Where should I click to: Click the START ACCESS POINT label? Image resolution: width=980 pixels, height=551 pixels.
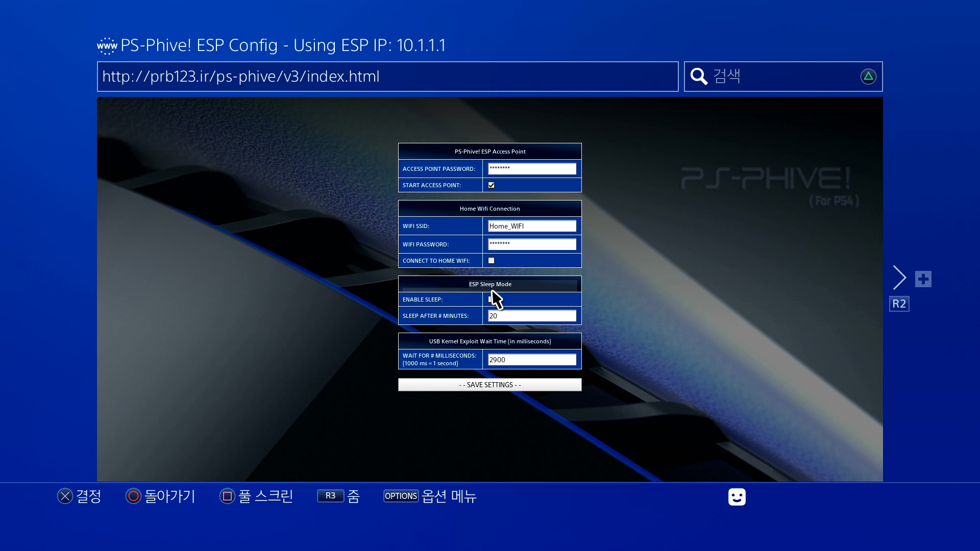[x=432, y=185]
